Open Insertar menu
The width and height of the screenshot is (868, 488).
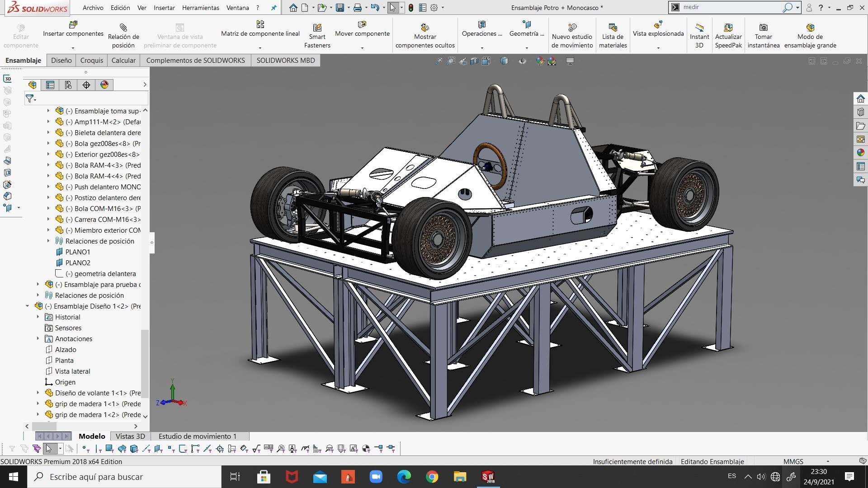(x=164, y=8)
